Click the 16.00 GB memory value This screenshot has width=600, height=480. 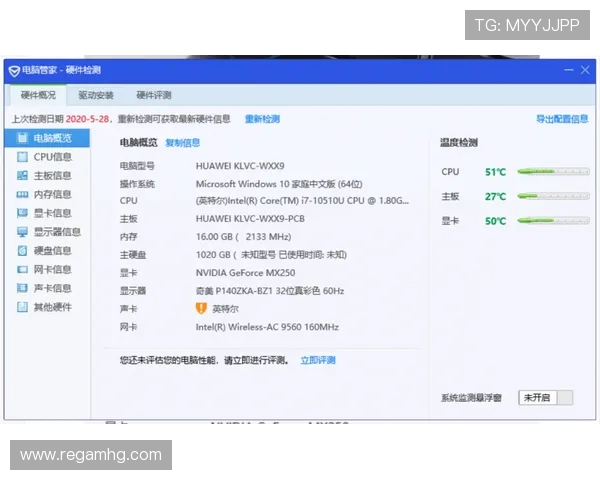tap(243, 237)
